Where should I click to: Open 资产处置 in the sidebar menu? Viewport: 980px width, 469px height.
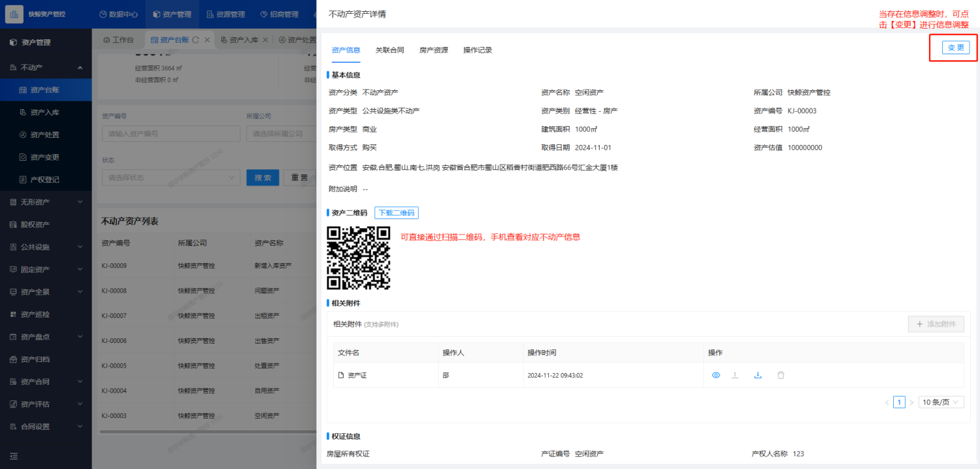46,135
